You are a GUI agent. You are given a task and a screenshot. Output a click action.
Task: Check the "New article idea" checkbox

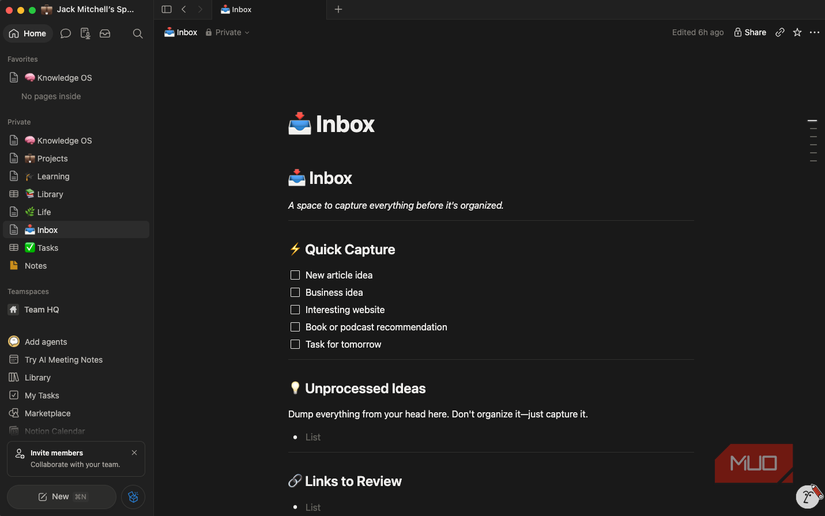point(295,275)
